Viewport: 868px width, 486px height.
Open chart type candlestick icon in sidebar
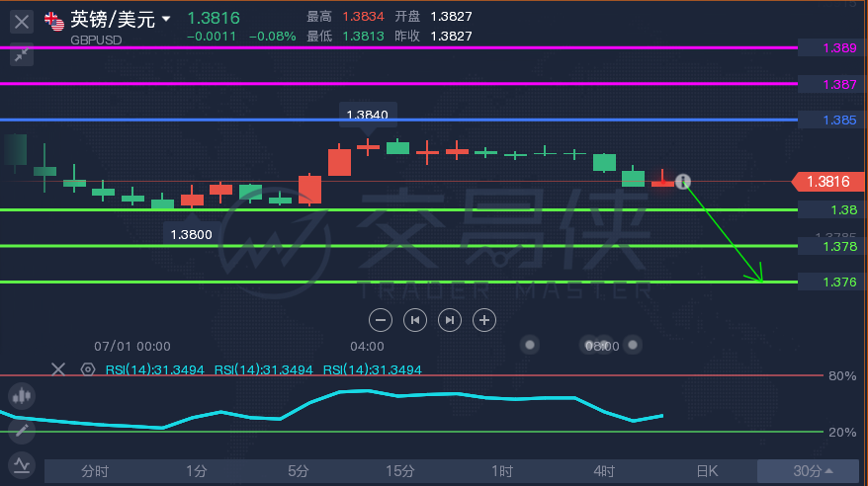[x=22, y=396]
